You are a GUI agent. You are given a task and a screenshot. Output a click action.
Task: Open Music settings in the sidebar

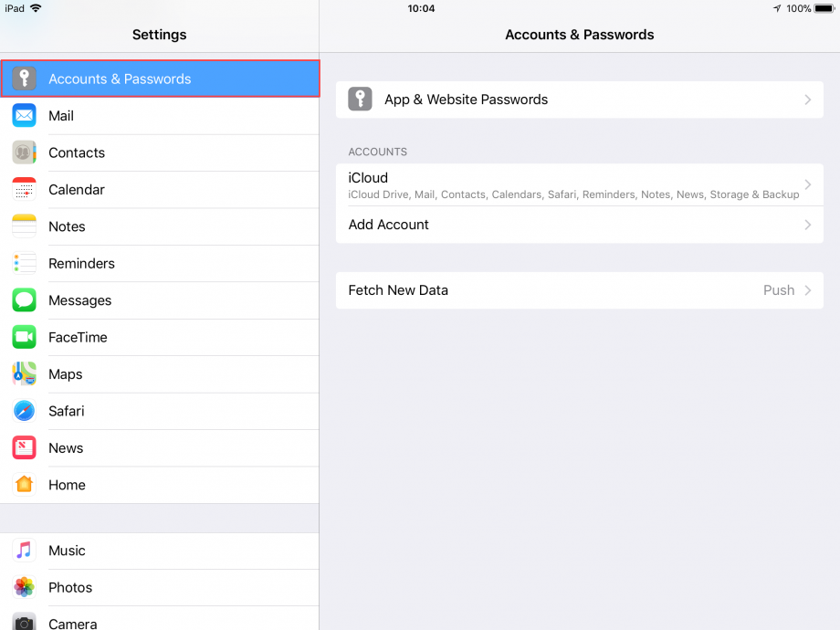click(x=67, y=551)
